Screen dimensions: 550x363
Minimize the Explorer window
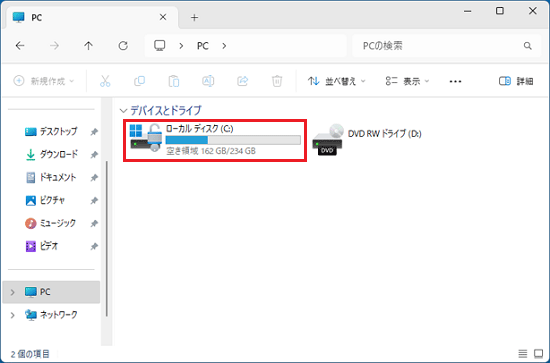pos(468,11)
